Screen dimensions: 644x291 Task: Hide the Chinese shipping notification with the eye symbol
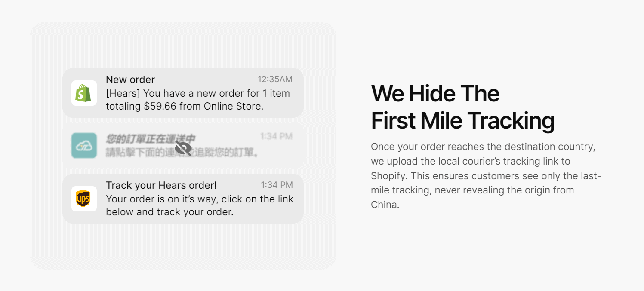coord(183,148)
